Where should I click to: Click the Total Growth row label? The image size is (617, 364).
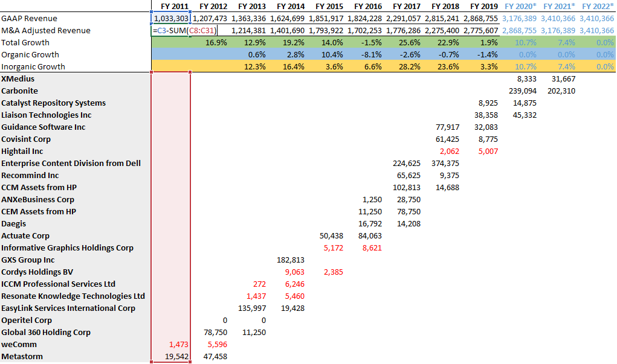(25, 42)
